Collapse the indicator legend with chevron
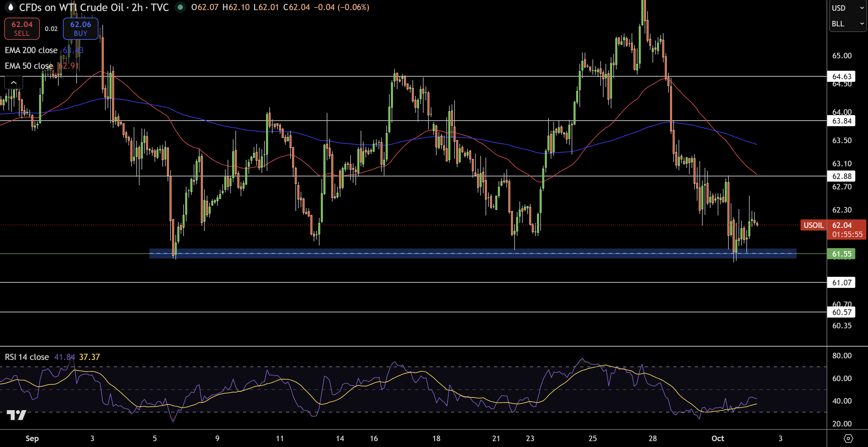868x447 pixels. (x=13, y=82)
